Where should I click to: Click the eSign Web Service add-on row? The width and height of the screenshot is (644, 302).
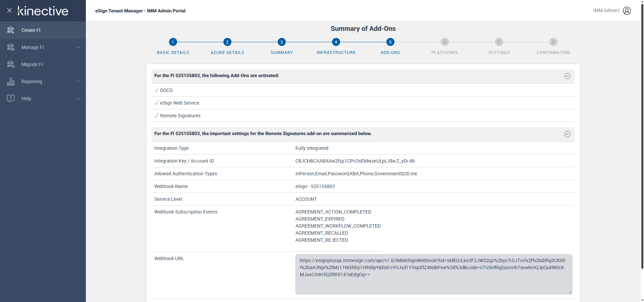point(363,103)
